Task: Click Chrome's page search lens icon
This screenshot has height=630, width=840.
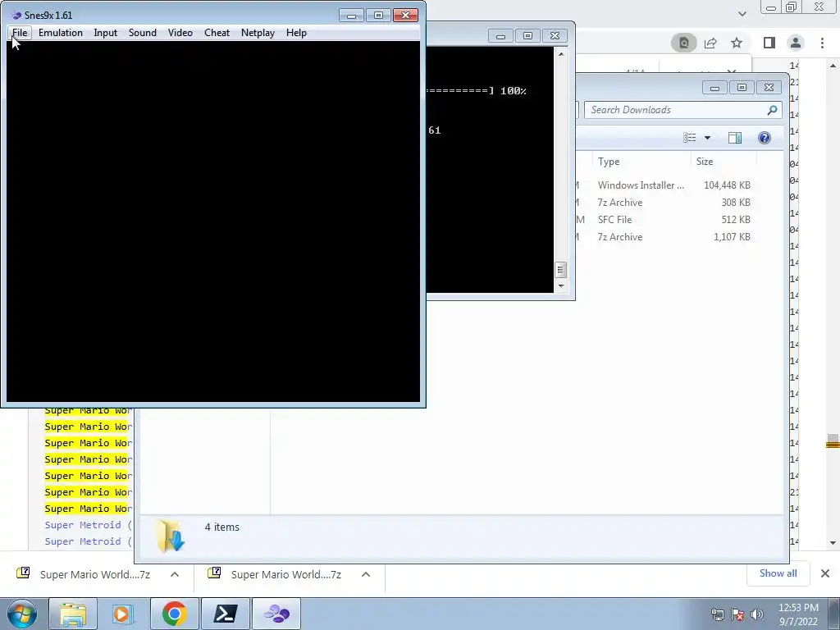Action: point(683,43)
